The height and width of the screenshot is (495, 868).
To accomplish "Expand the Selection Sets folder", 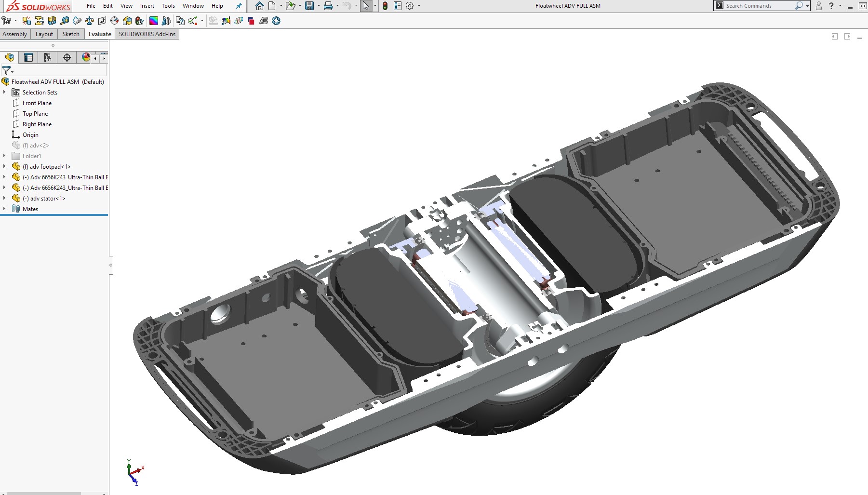I will (4, 92).
